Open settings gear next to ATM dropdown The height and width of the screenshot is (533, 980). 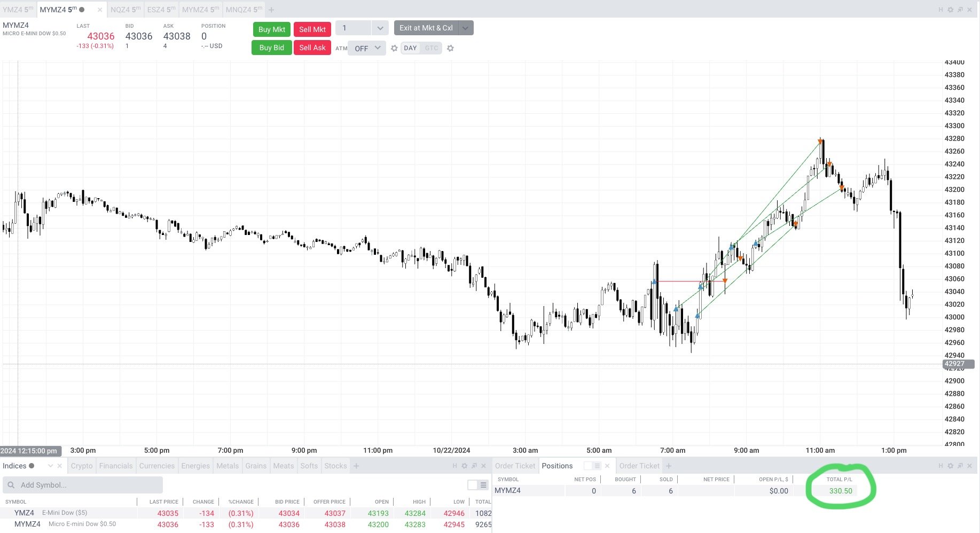(394, 48)
